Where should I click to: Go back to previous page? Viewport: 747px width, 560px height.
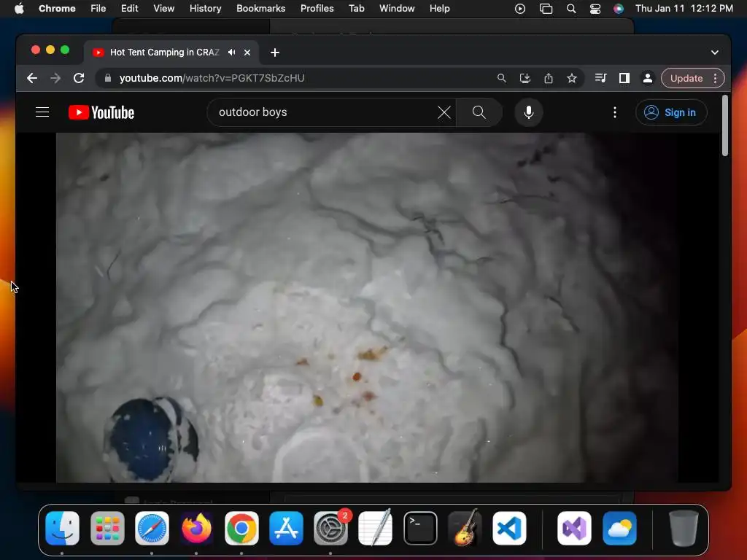point(32,78)
